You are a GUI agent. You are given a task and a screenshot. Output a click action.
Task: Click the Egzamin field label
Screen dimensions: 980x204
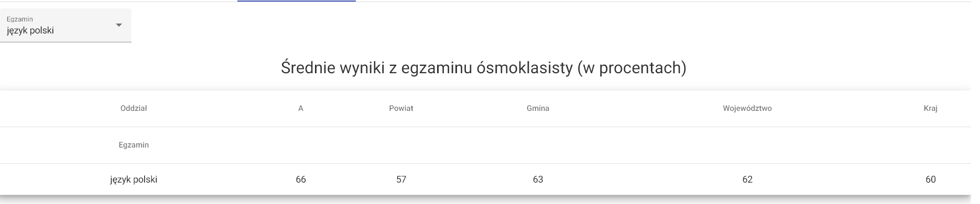click(20, 19)
